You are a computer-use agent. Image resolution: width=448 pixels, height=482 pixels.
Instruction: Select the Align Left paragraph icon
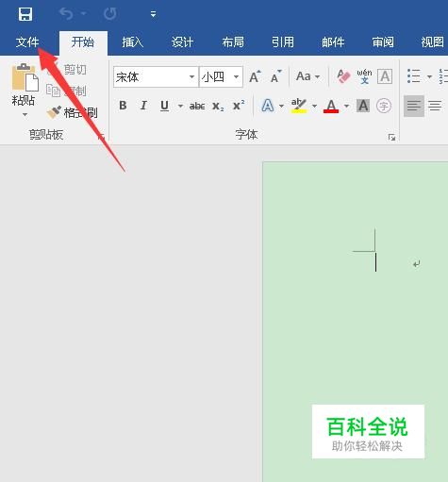point(414,106)
